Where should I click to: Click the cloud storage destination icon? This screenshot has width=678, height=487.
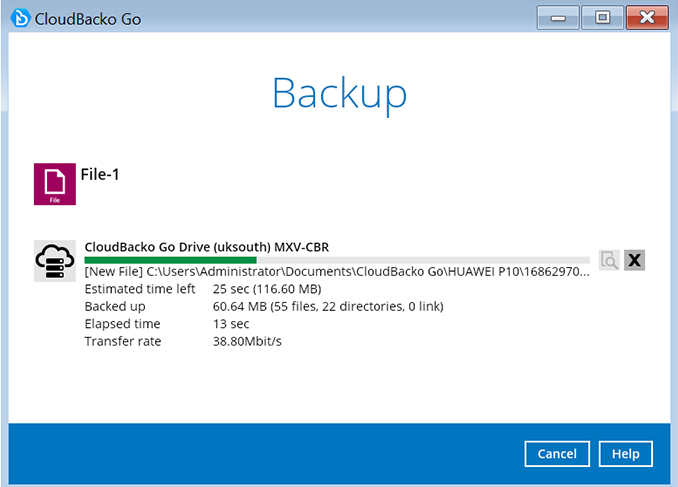click(55, 261)
